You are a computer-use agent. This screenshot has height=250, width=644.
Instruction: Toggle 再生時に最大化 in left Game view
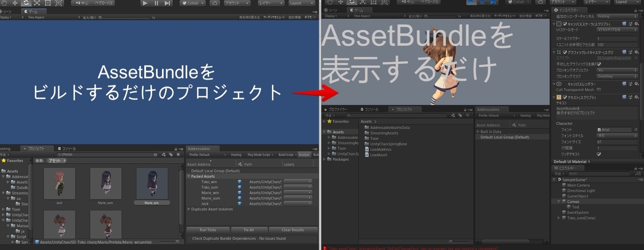250,17
